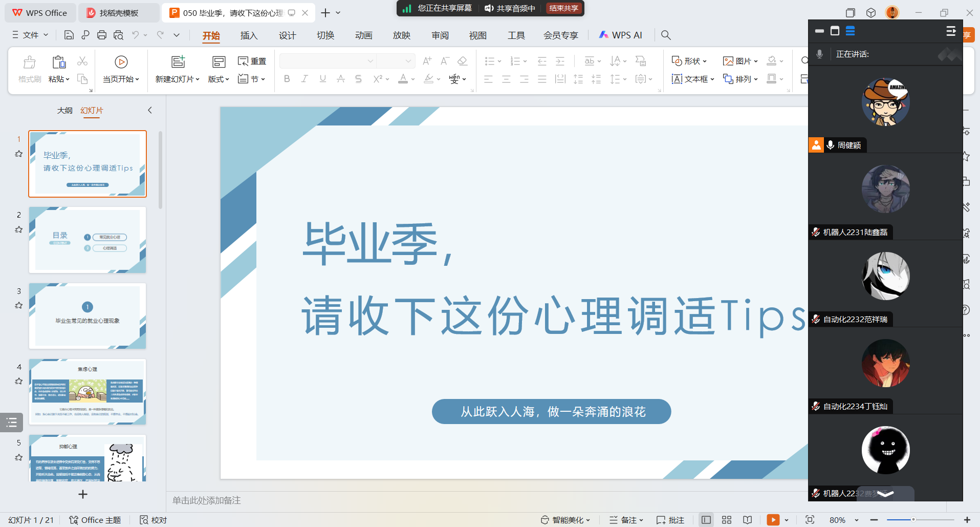980x527 pixels.
Task: Select slide 3 thumbnail in panel
Action: point(88,316)
